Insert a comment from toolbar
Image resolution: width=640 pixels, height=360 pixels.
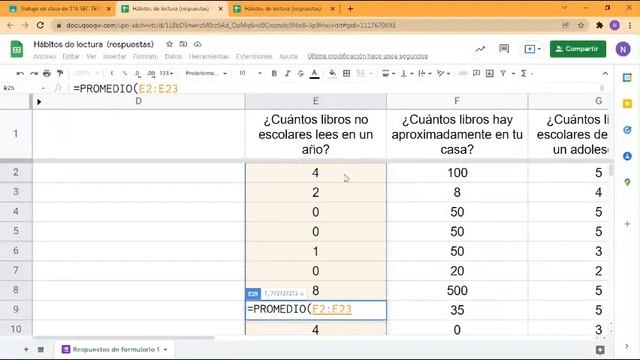[476, 73]
